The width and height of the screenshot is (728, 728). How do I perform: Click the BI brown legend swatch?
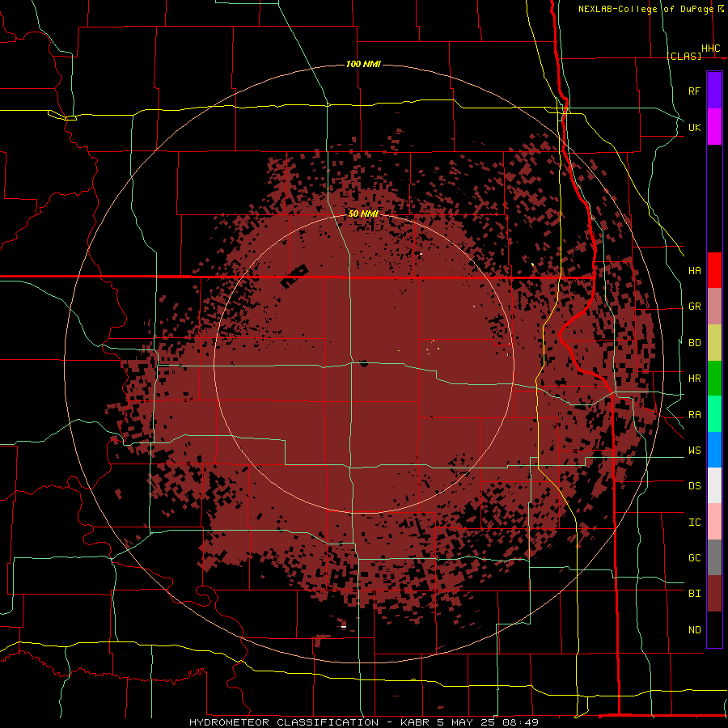click(x=714, y=594)
